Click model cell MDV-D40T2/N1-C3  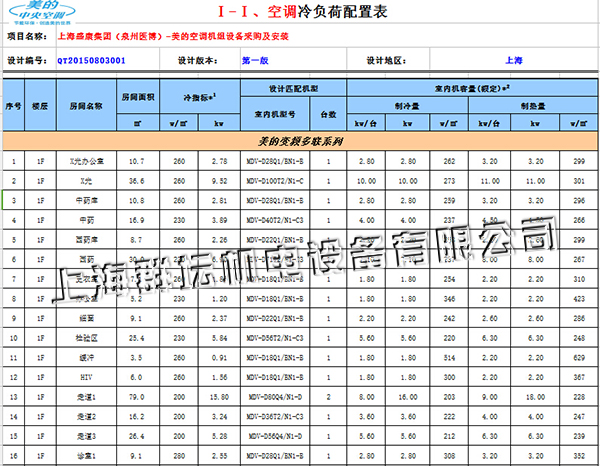click(x=275, y=220)
